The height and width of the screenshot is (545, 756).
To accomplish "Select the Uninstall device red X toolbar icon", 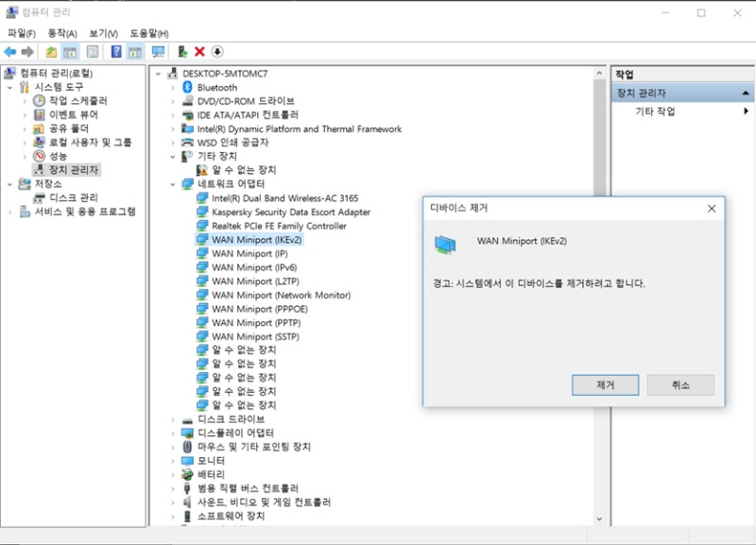I will click(199, 51).
